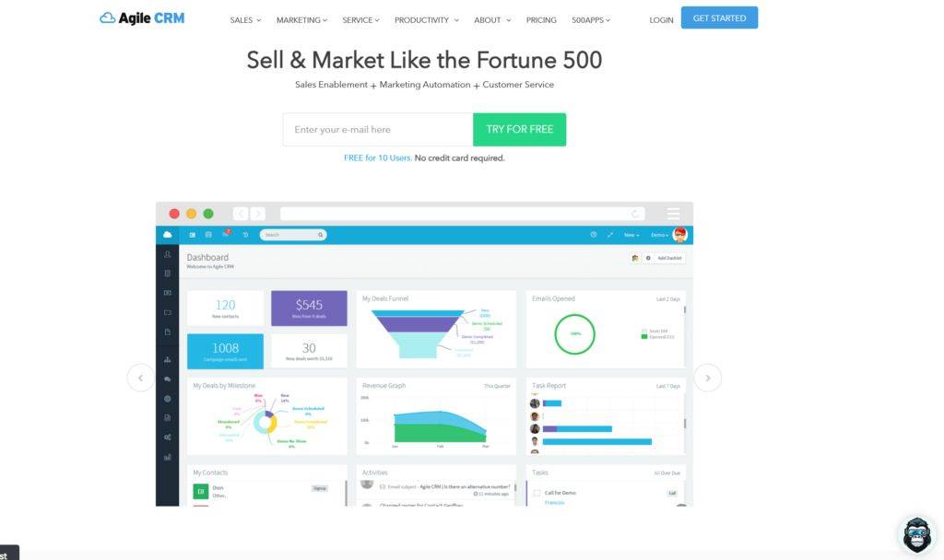This screenshot has height=560, width=944.
Task: Click the user avatar in dashboard header
Action: (x=680, y=235)
